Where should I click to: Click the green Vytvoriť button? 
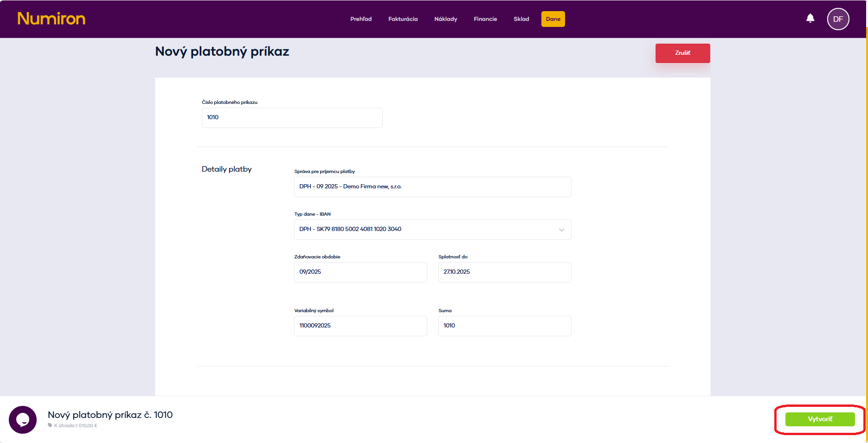click(x=820, y=419)
